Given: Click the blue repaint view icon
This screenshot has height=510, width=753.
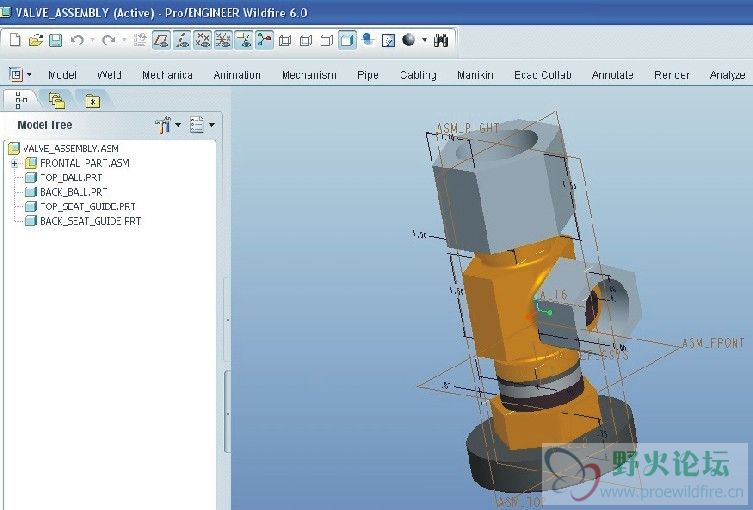Looking at the screenshot, I should click(368, 39).
